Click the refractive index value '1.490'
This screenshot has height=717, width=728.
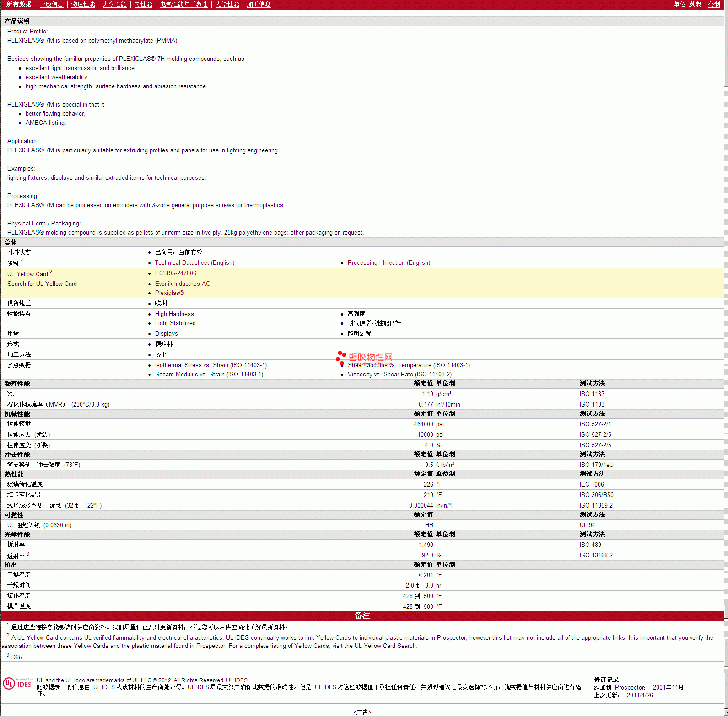tap(426, 545)
